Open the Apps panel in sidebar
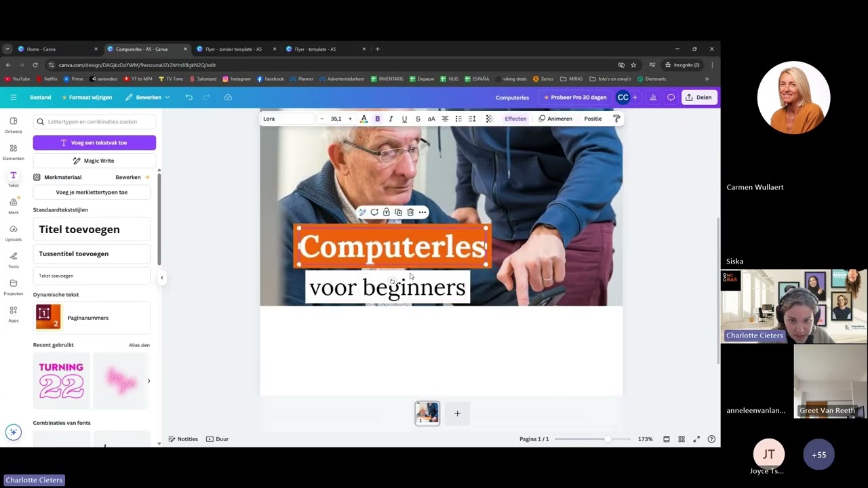The height and width of the screenshot is (488, 868). coord(13,314)
